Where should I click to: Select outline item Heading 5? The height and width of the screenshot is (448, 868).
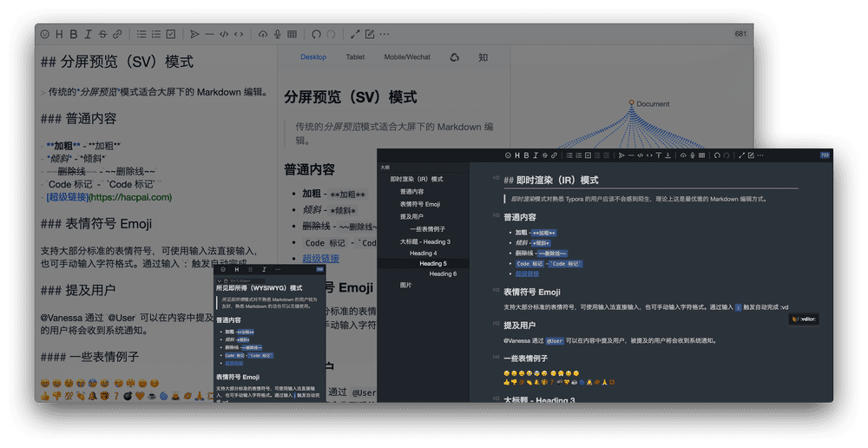click(433, 264)
